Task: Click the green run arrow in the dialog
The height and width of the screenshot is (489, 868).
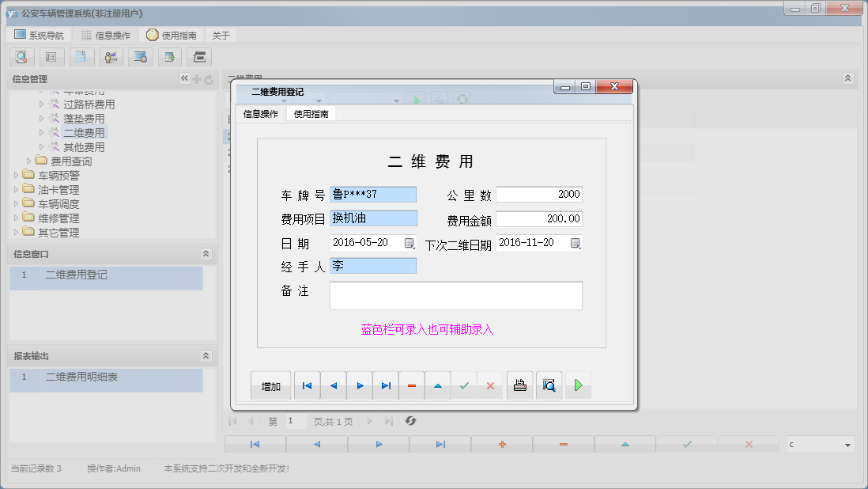Action: [576, 385]
